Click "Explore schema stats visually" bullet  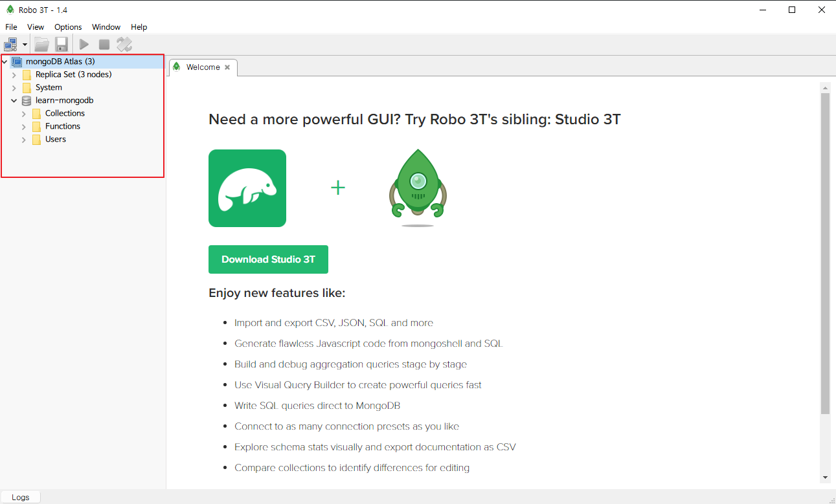point(375,447)
